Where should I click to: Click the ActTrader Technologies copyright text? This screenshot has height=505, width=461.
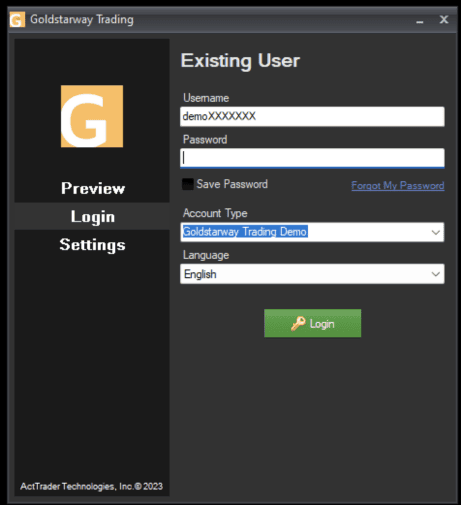pos(91,486)
